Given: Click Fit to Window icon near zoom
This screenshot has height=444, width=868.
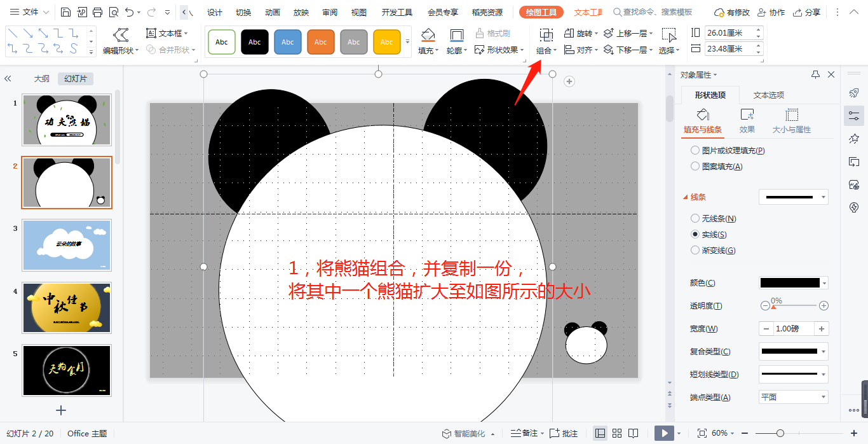Looking at the screenshot, I should pos(702,433).
